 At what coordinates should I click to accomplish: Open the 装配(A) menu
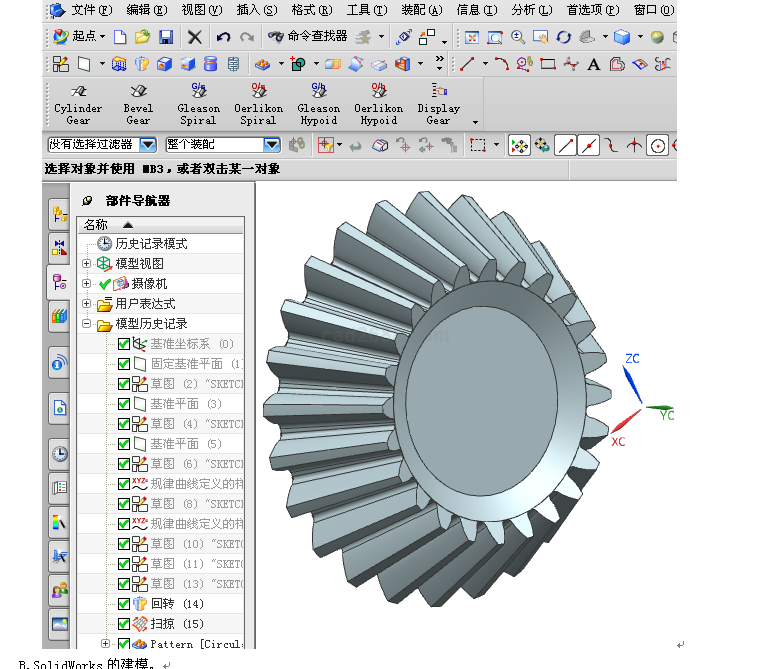tap(421, 10)
